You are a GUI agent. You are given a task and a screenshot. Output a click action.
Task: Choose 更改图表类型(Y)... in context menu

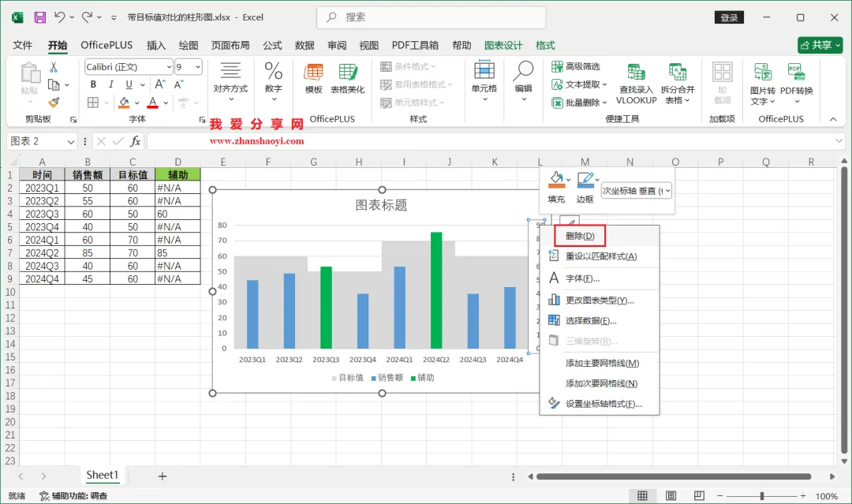click(x=600, y=300)
